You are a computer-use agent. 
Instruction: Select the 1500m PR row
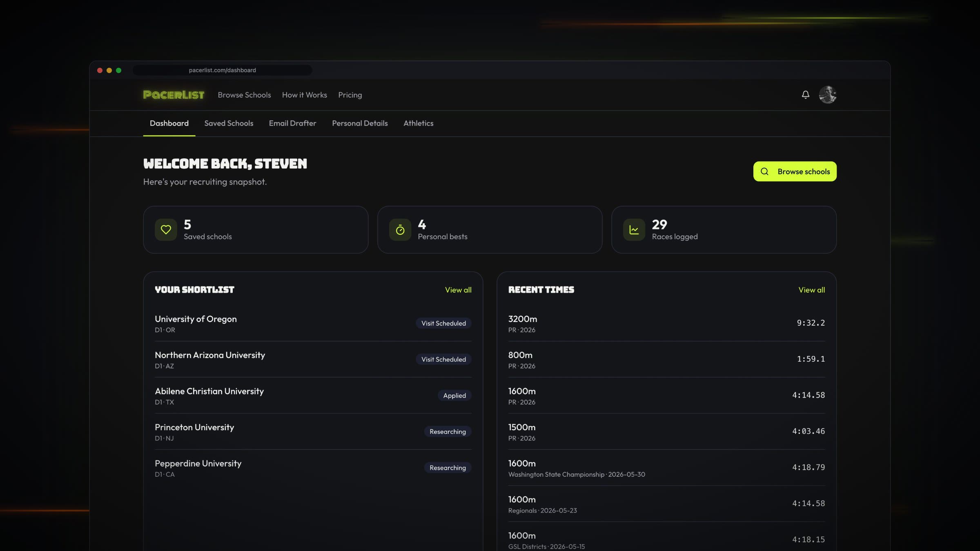666,432
